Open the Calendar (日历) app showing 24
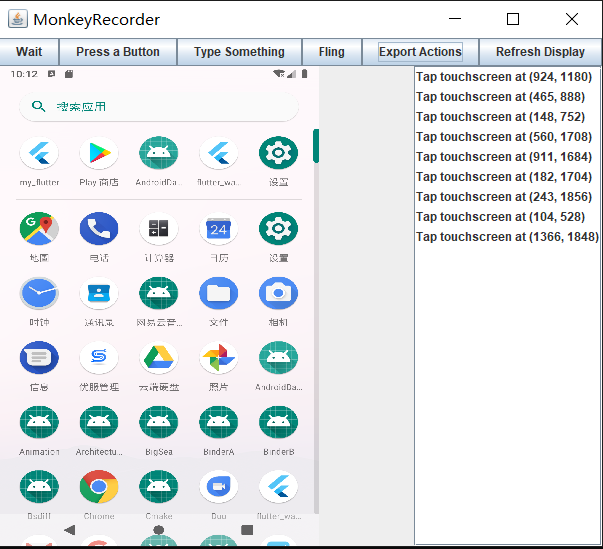This screenshot has height=549, width=603. (x=218, y=229)
